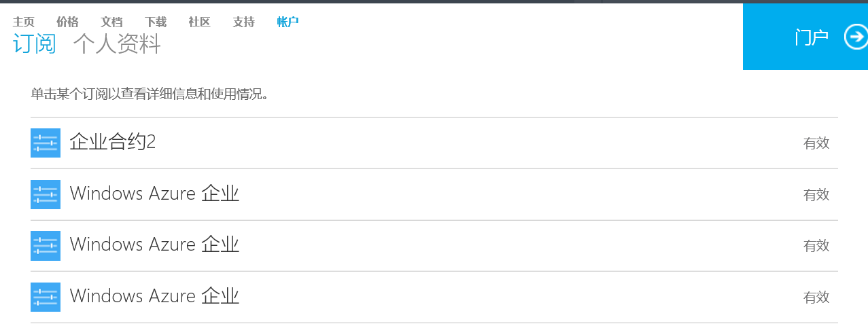868x326 pixels.
Task: Click the circled arrow icon on 门户
Action: [856, 37]
